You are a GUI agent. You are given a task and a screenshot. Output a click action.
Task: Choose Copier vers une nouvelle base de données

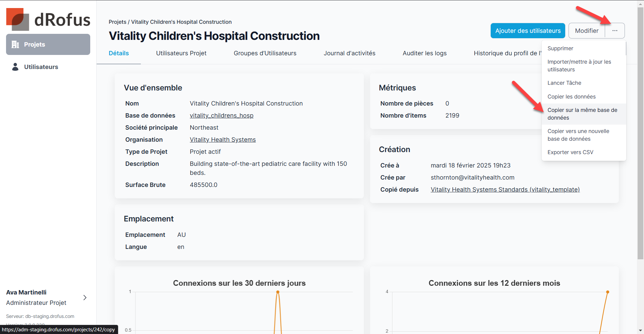(x=578, y=135)
